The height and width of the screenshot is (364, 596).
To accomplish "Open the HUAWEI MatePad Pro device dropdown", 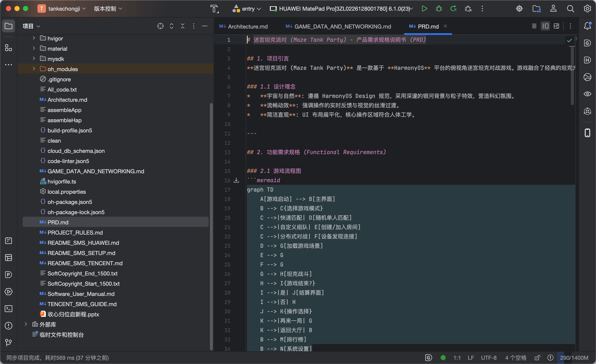I will point(341,9).
